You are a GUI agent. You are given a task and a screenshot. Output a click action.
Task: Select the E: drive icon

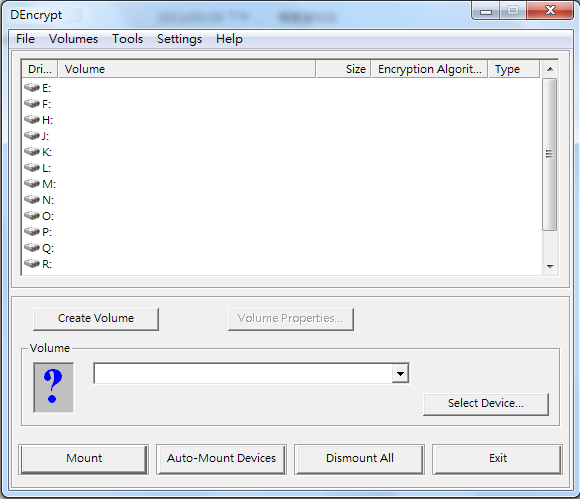32,88
